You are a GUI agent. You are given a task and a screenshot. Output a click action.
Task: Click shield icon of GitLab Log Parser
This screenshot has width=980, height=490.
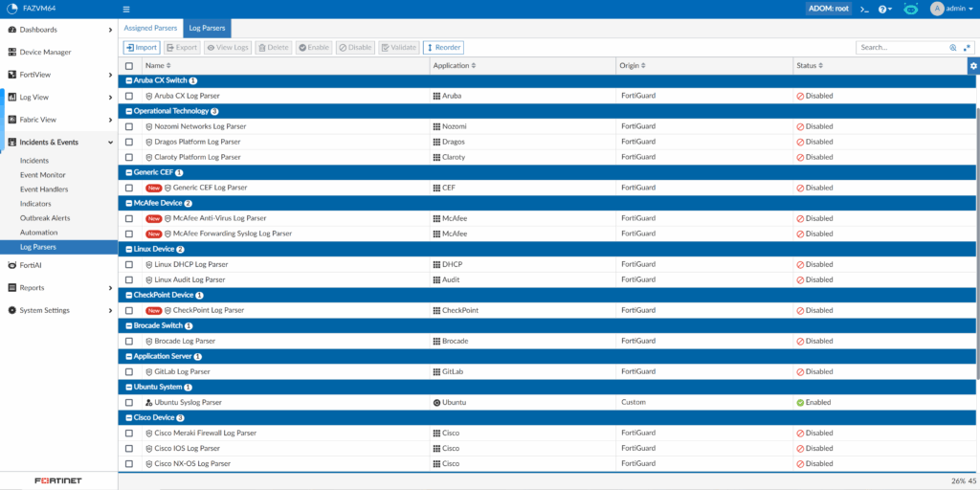pos(148,372)
